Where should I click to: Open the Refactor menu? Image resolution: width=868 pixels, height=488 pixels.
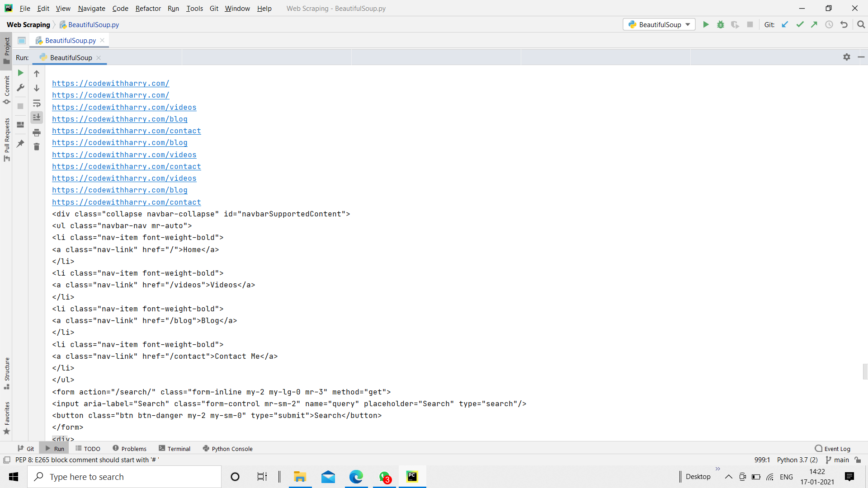(x=148, y=8)
